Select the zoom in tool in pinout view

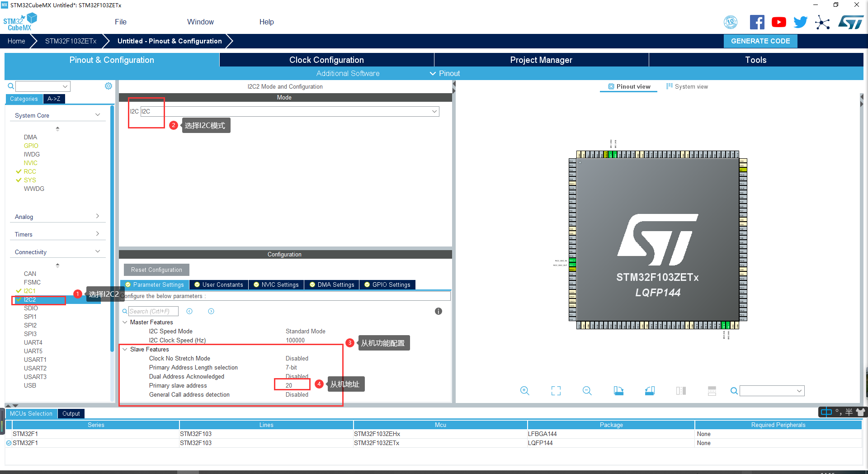pyautogui.click(x=524, y=390)
